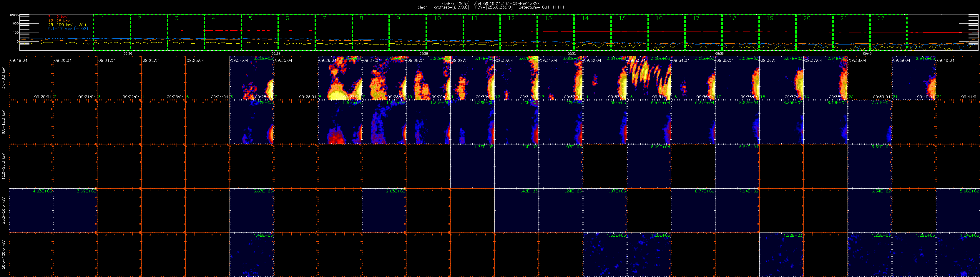Open 25-50 keV image labeled 6.34E+02
The width and height of the screenshot is (980, 277).
(870, 211)
